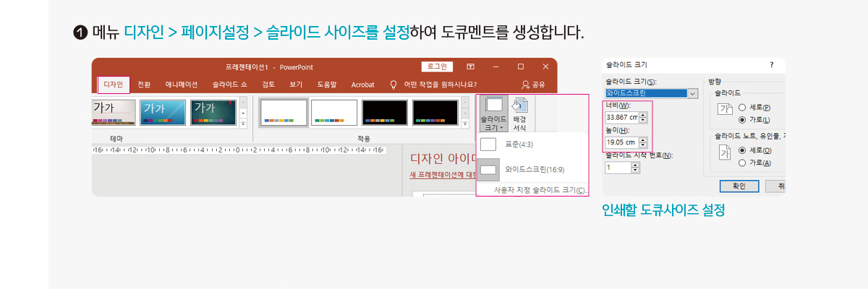Select the second black variant thumbnail

pos(435,112)
